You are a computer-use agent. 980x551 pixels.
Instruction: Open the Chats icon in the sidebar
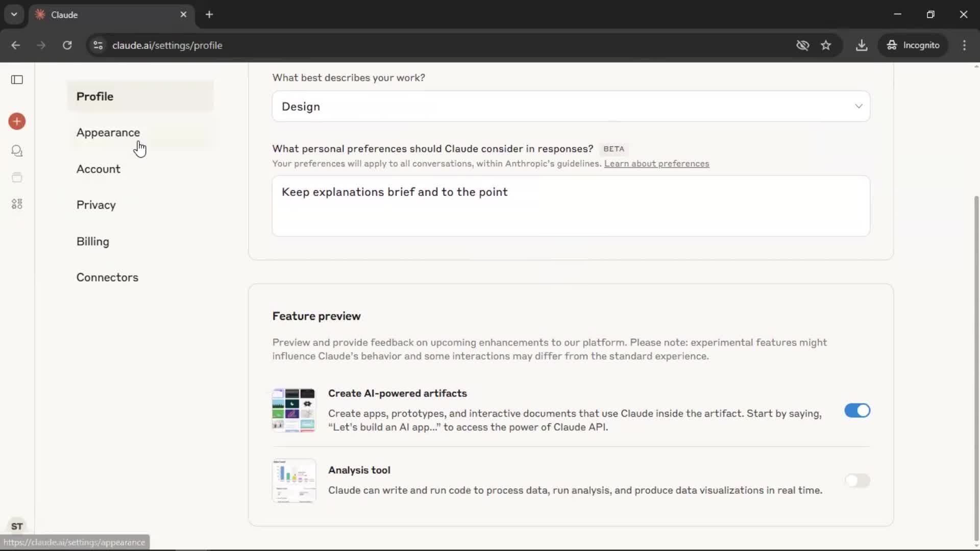click(x=17, y=151)
